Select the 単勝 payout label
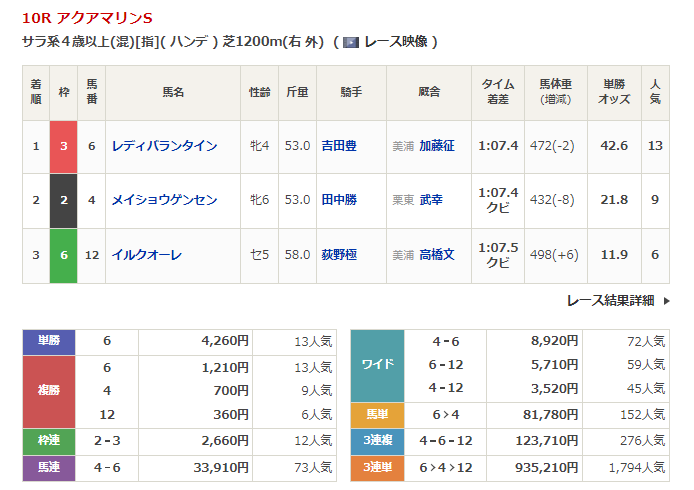694x490 pixels. tap(49, 341)
